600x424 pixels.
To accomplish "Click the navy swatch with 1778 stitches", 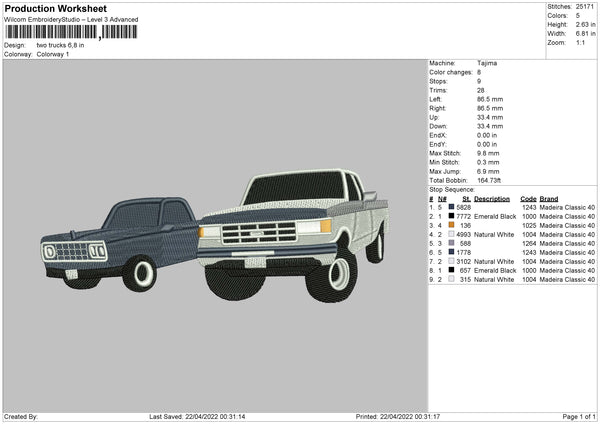I will click(x=452, y=252).
